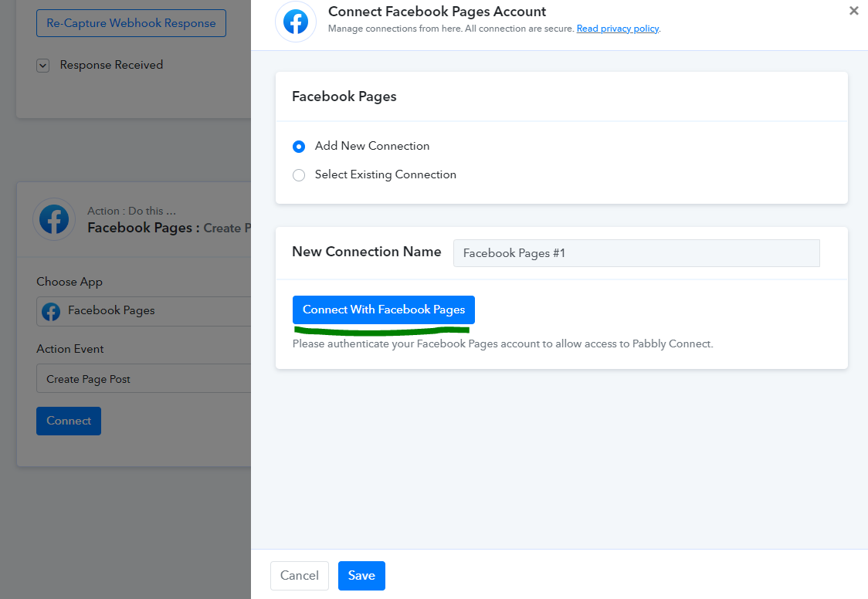Viewport: 868px width, 599px height.
Task: Click 'Connect Facebook Pages Account' title
Action: pos(437,11)
